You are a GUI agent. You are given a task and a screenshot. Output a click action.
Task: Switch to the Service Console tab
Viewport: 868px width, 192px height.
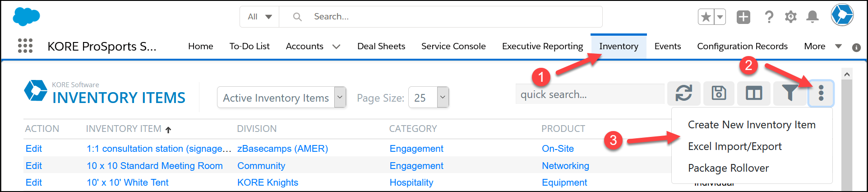(453, 46)
